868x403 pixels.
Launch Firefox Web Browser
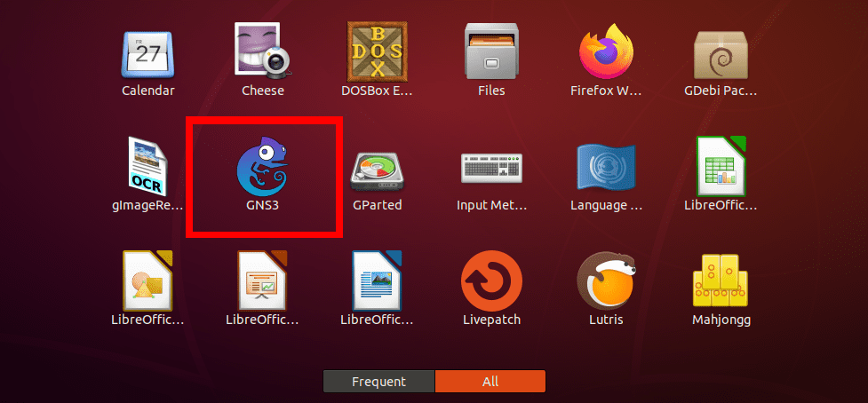[606, 51]
